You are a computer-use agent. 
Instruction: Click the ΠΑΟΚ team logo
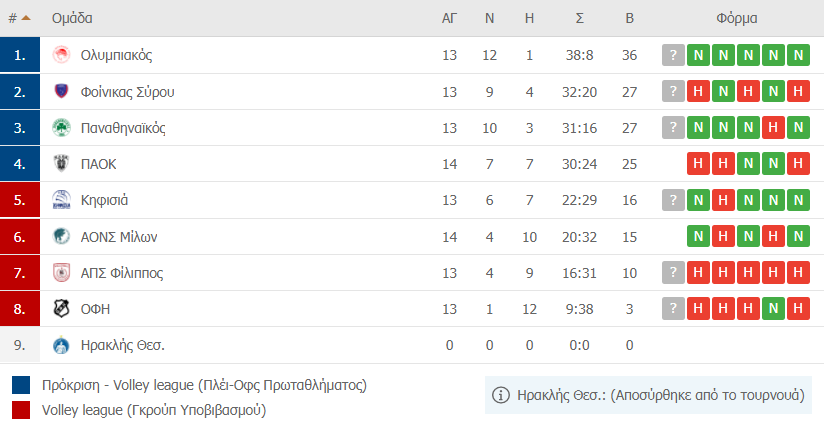coord(61,164)
